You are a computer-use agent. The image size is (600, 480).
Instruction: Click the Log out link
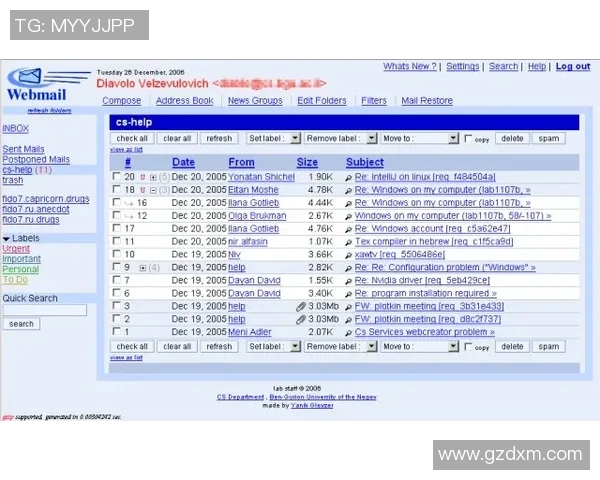tap(573, 67)
